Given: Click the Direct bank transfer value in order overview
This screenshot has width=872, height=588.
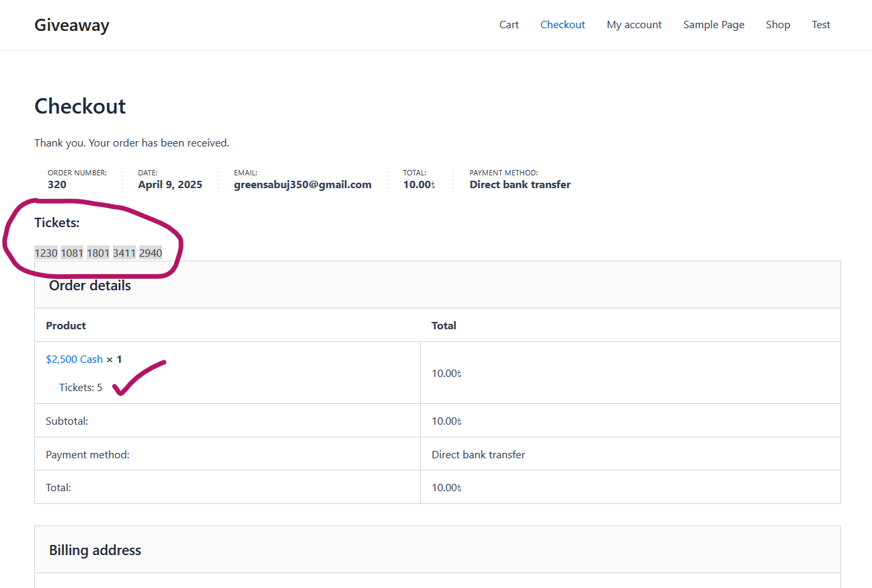Looking at the screenshot, I should pos(520,185).
